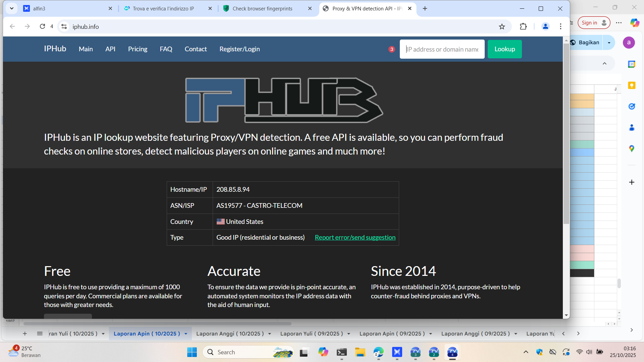
Task: Open Laporan Anggi (10/2025) sheet tab dropdown
Action: (270, 334)
